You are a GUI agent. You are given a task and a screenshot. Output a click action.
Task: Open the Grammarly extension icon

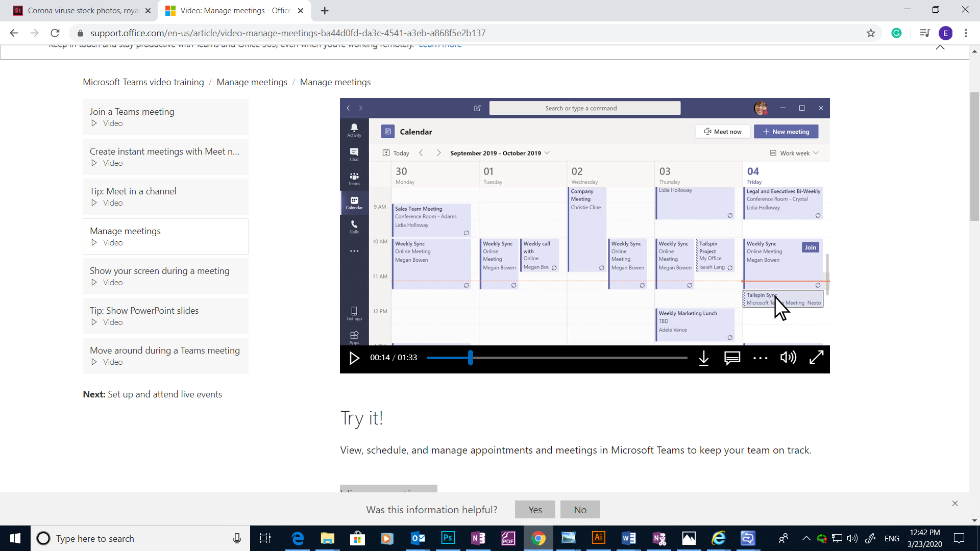tap(896, 33)
